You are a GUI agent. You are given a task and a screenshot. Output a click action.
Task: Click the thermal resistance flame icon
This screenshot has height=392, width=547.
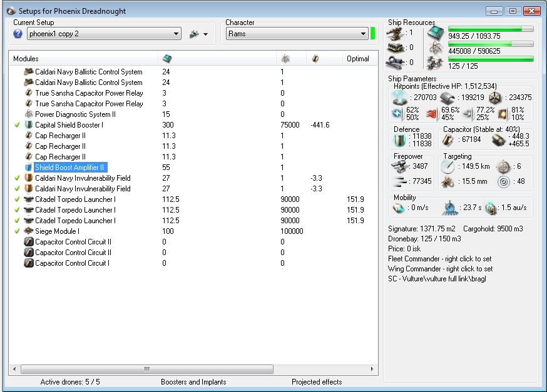point(432,114)
